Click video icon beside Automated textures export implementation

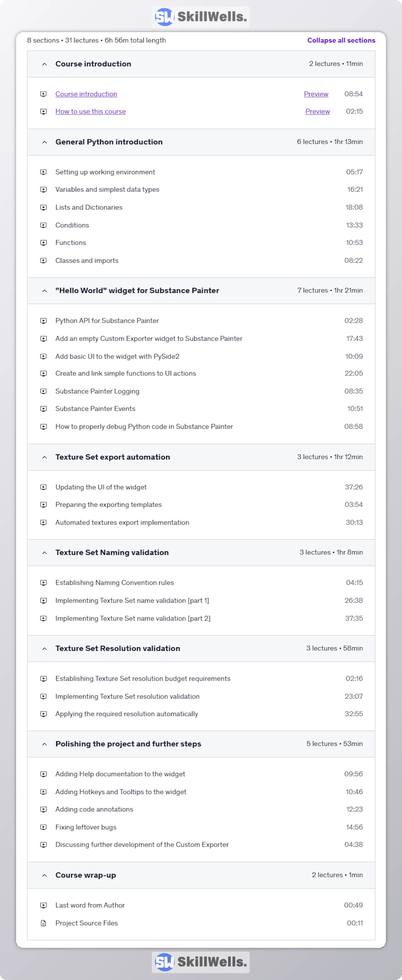pos(43,523)
